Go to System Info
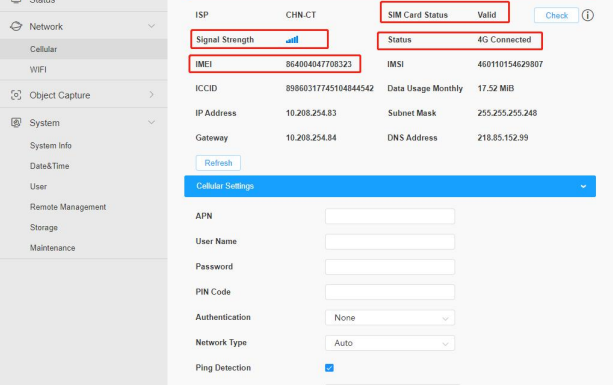Viewport: 613px width, 385px height. pyautogui.click(x=51, y=145)
